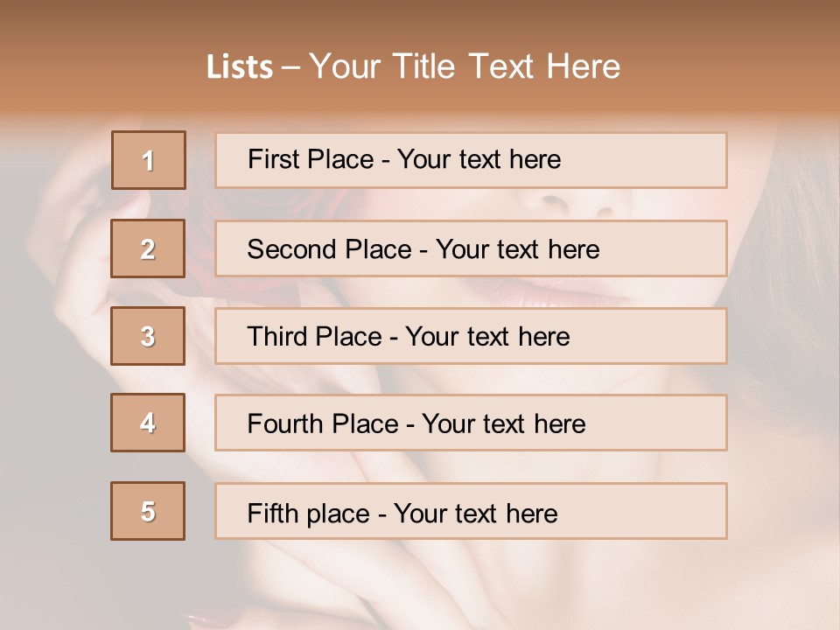Screen dimensions: 840x630
Task: Click the number 1 box
Action: (149, 160)
